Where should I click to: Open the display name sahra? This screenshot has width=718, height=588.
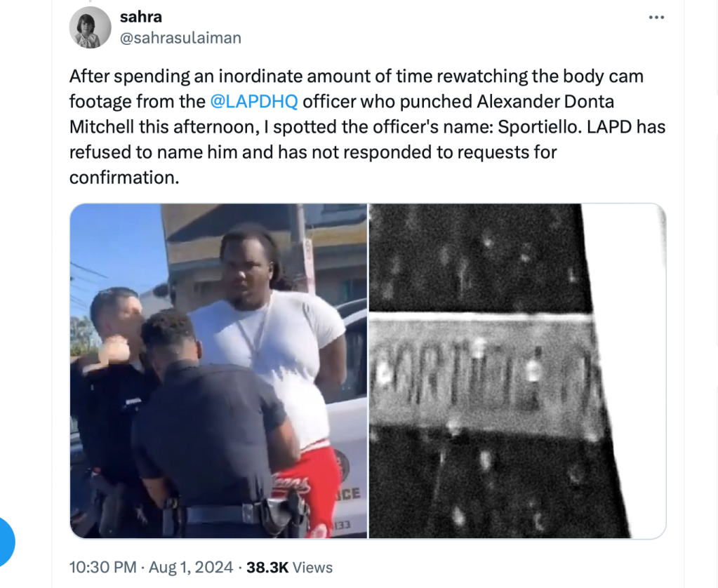(140, 17)
